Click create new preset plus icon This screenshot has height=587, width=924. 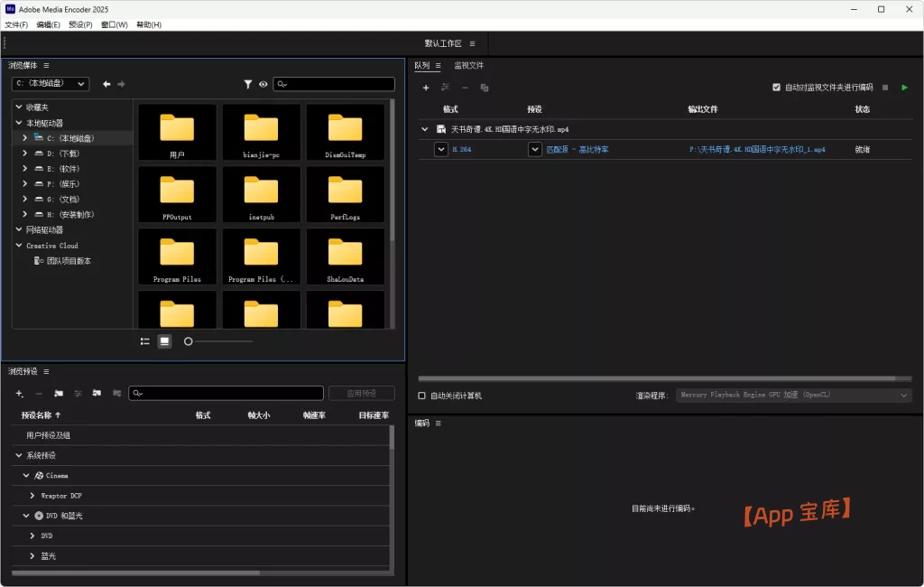[20, 394]
